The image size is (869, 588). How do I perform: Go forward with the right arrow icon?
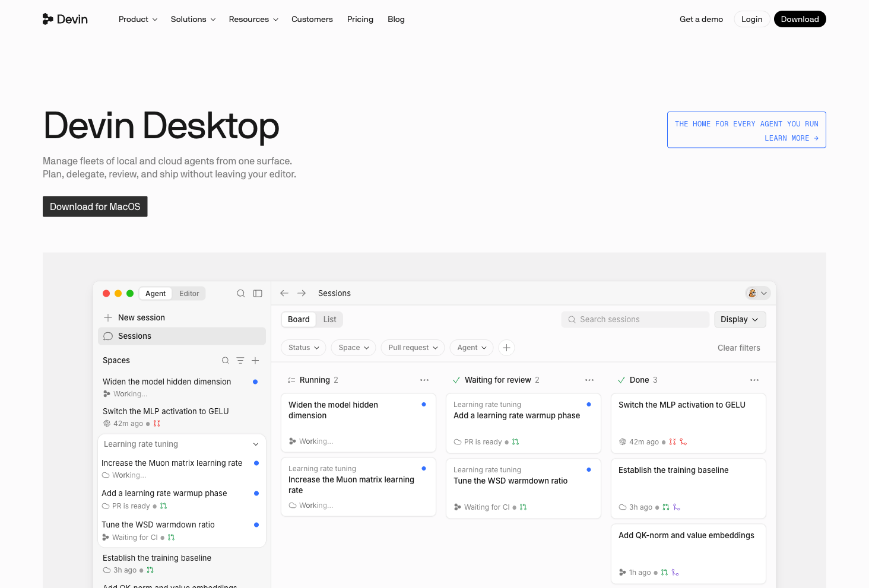click(302, 293)
